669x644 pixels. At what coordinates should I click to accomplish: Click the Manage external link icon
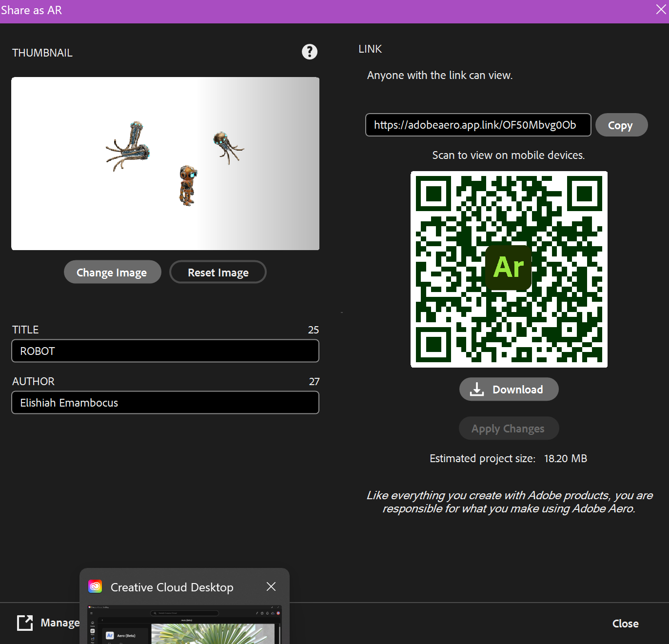coord(25,623)
